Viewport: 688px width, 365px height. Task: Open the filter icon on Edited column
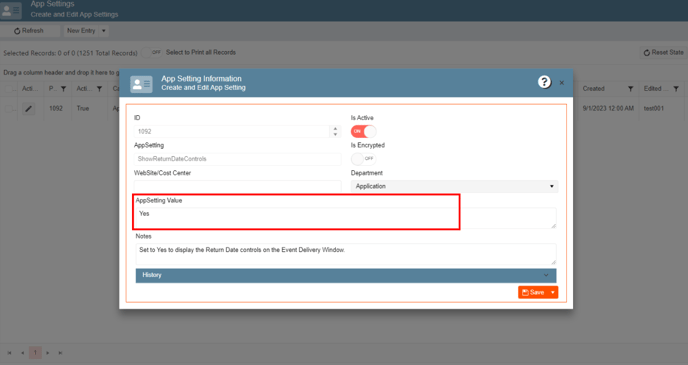pos(676,89)
